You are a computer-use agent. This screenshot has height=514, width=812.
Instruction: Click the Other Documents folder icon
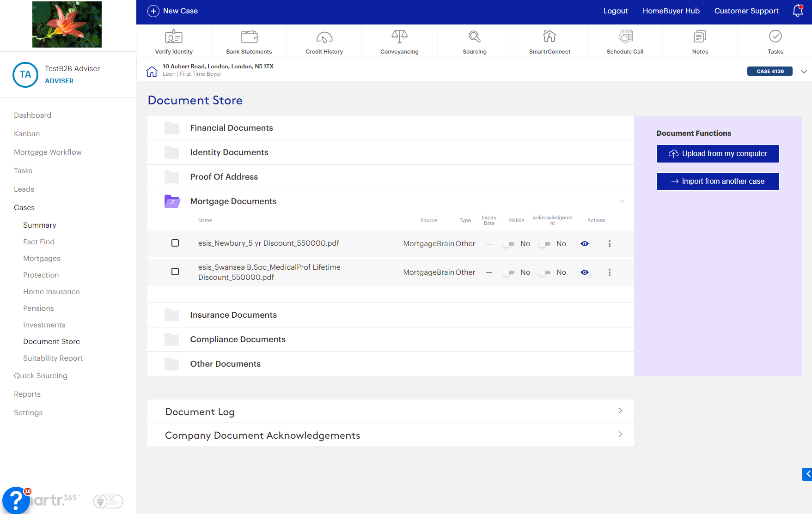(172, 364)
